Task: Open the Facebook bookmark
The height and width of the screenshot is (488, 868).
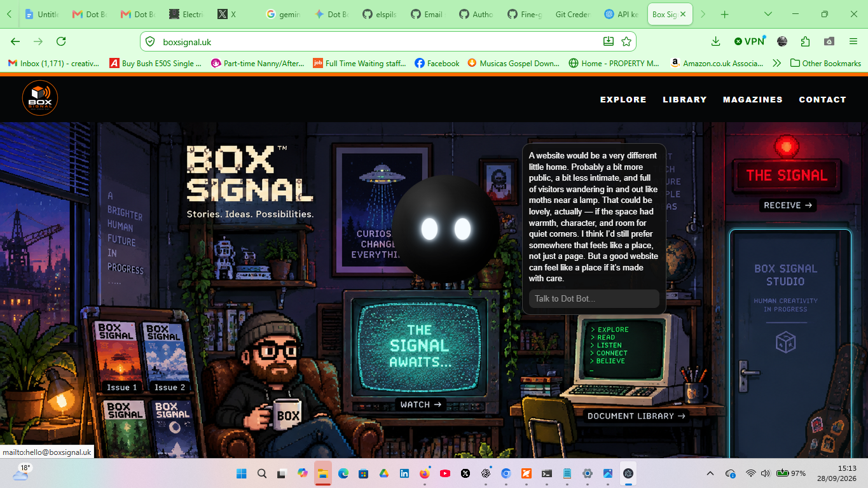Action: pyautogui.click(x=437, y=63)
